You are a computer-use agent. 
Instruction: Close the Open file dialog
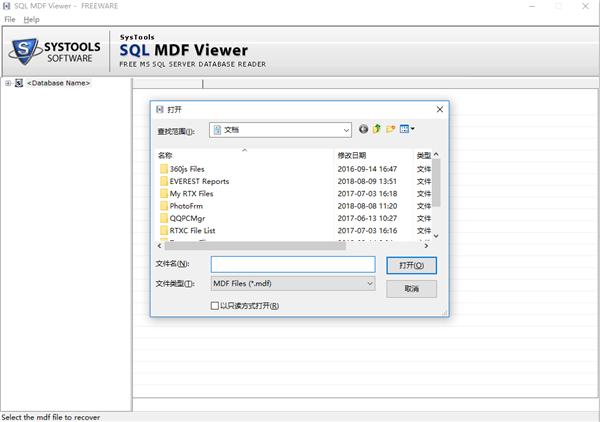[x=440, y=109]
